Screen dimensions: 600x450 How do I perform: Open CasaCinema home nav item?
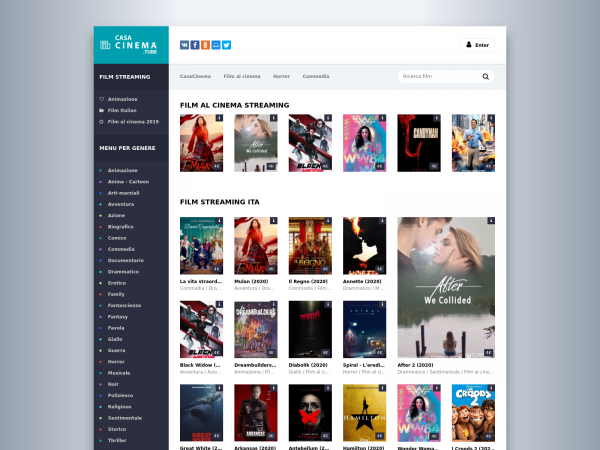pos(195,76)
